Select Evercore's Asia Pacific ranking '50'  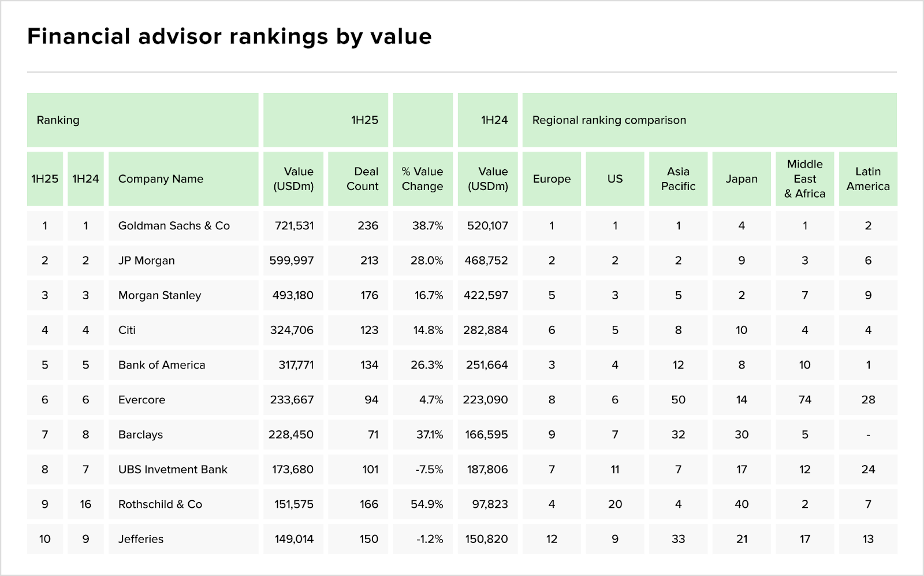pos(678,400)
